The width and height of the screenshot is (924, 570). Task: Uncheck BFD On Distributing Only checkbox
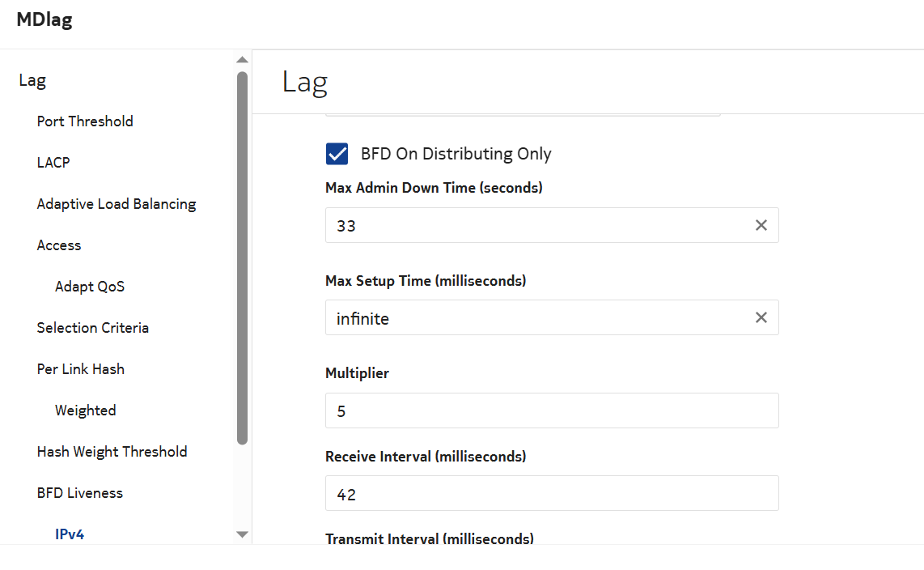point(337,154)
